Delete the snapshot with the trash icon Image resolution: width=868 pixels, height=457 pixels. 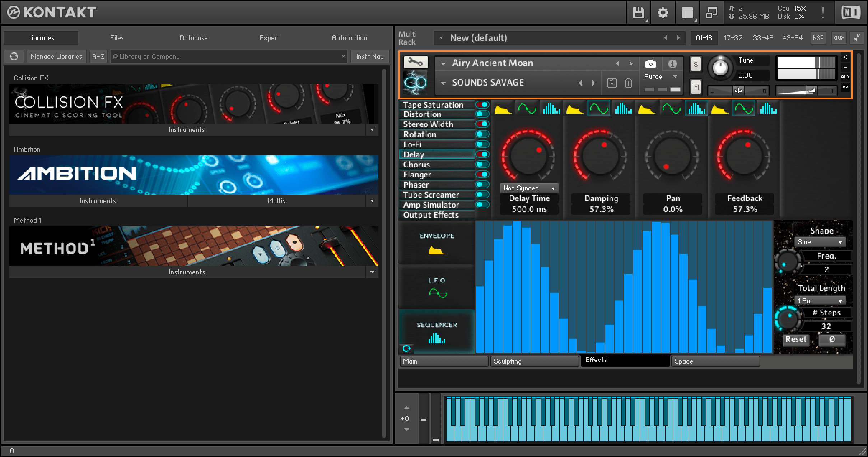click(x=628, y=83)
